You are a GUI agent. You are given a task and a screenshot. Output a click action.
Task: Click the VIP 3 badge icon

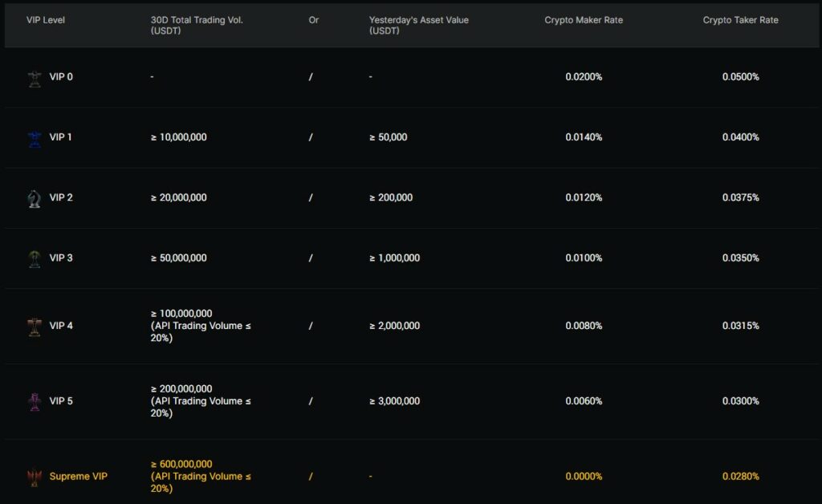click(x=35, y=258)
